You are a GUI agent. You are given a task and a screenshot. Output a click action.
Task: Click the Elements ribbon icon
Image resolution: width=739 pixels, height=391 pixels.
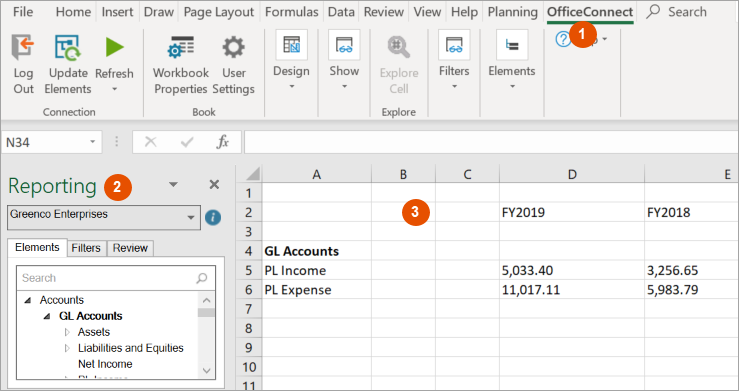click(512, 45)
